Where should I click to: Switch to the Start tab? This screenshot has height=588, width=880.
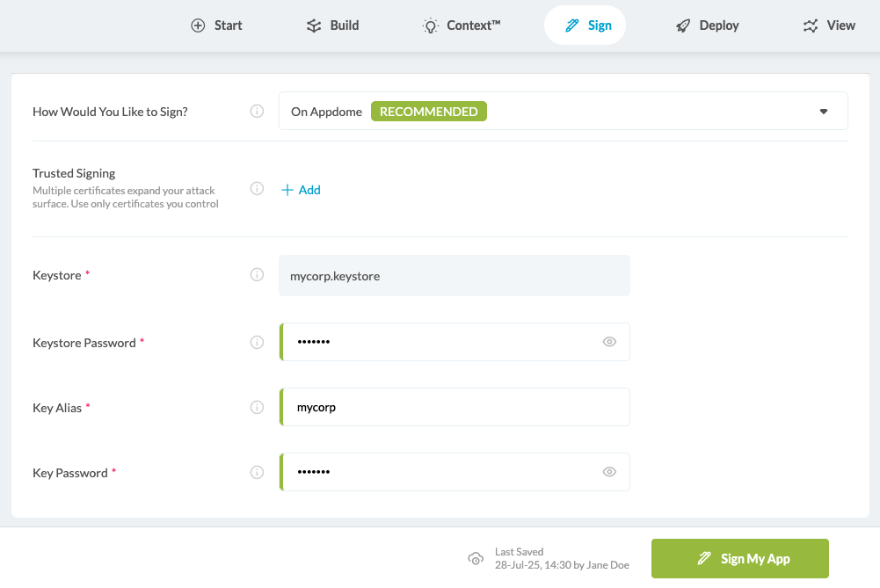216,25
